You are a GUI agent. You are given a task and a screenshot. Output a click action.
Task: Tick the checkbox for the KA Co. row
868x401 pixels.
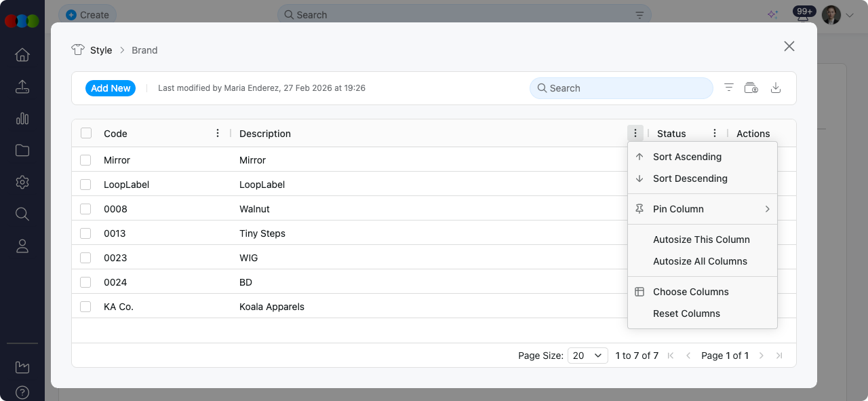pos(85,307)
